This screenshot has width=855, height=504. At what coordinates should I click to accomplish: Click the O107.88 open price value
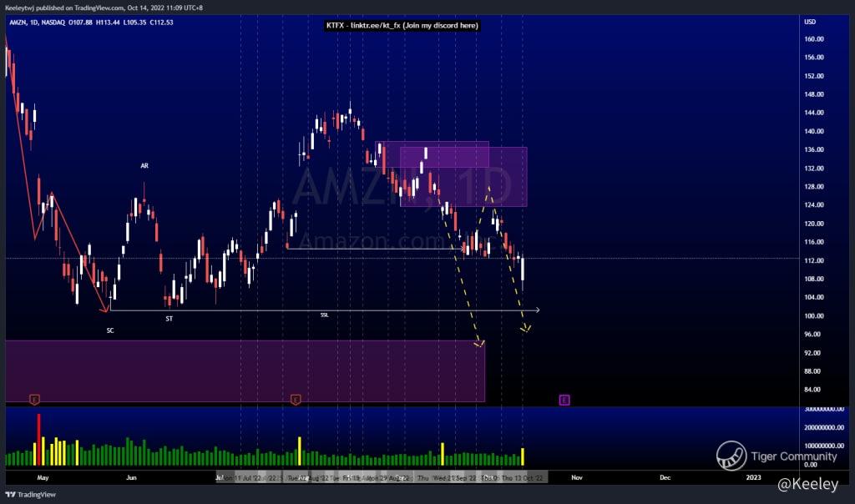tap(81, 23)
